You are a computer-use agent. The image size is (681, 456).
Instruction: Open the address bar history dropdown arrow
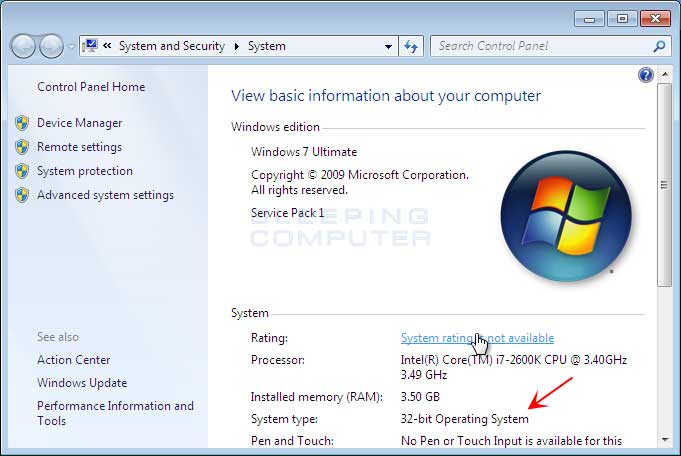tap(389, 46)
